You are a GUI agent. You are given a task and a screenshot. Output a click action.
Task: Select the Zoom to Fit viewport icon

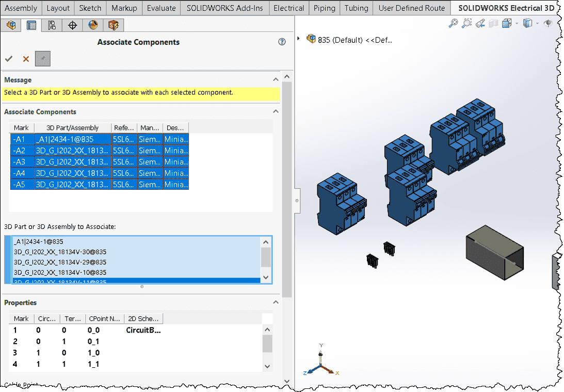(x=454, y=23)
